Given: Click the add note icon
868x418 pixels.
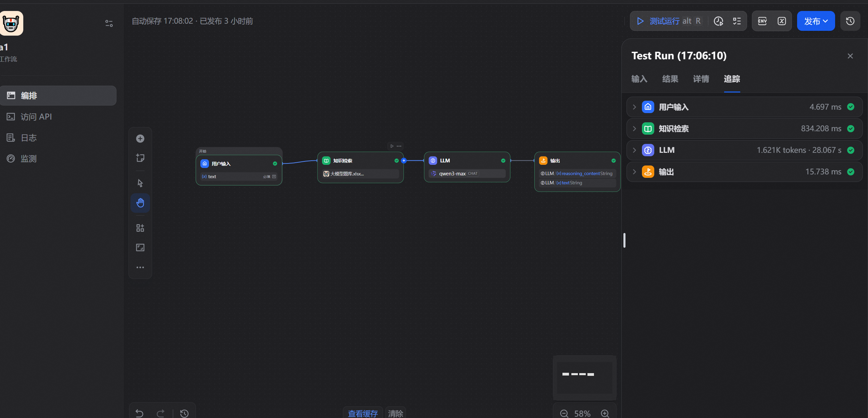Looking at the screenshot, I should tap(140, 158).
